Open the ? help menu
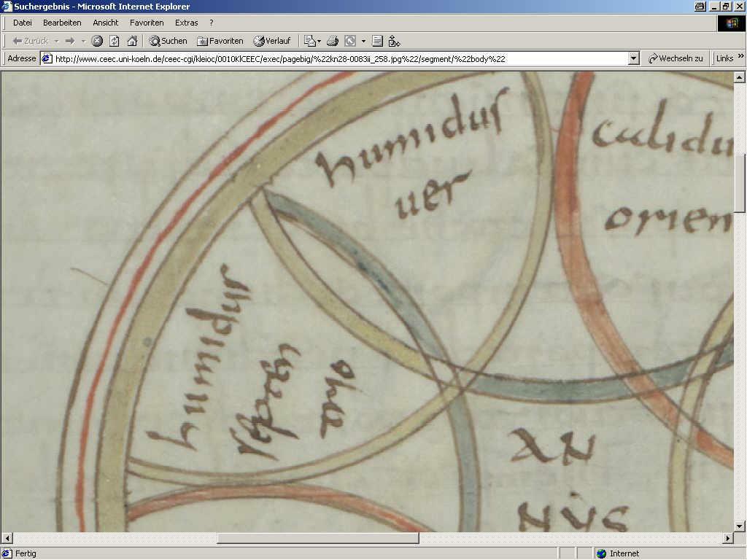Viewport: 747px width, 560px height. tap(212, 23)
